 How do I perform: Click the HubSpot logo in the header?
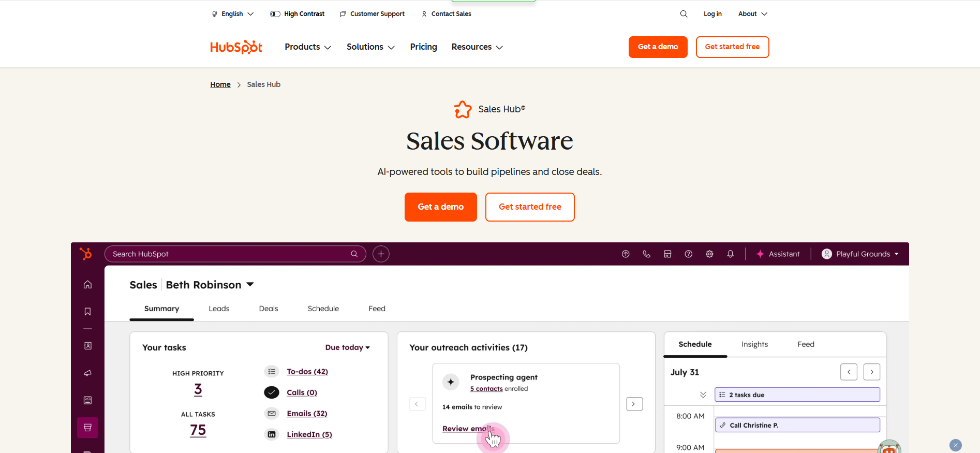[x=236, y=47]
